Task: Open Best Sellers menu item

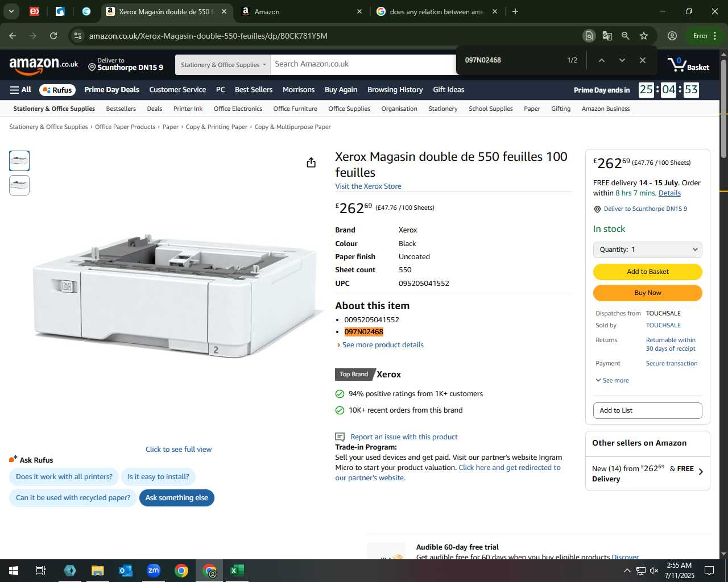Action: tap(254, 90)
